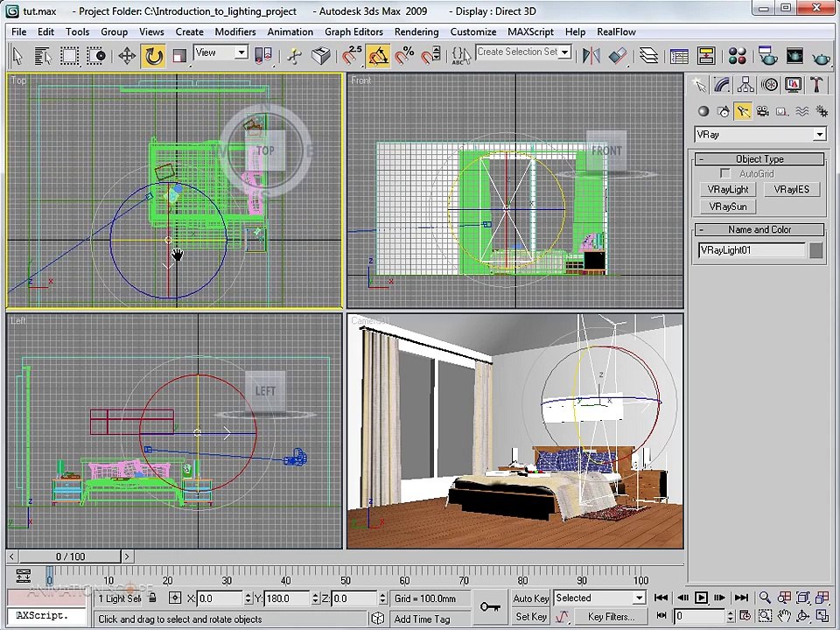Open the Layer Manager
The image size is (840, 630).
(648, 56)
